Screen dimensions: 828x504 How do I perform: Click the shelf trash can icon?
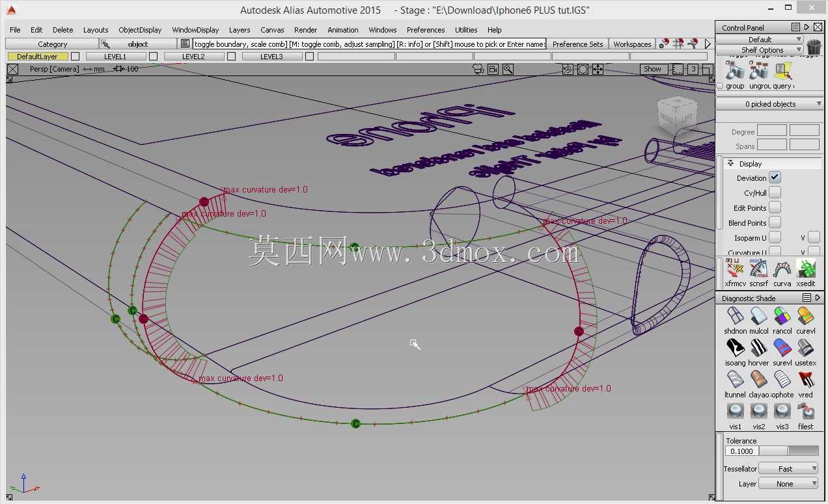[x=814, y=46]
